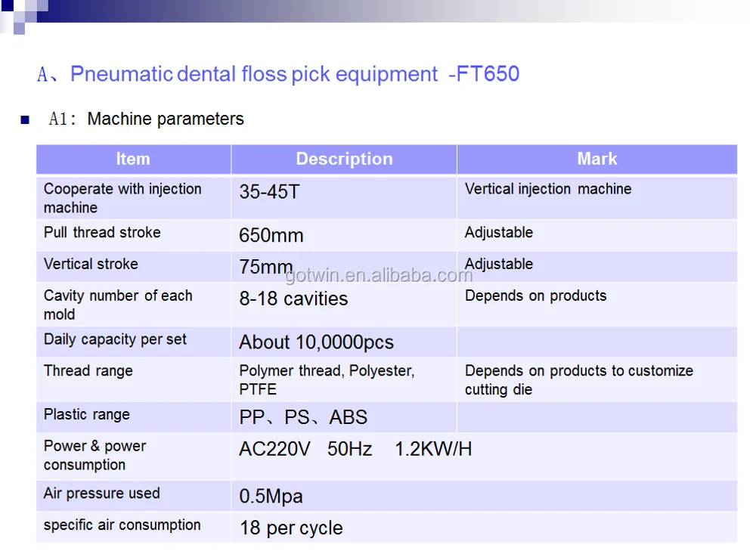Select the "Vertical injection machine" cell
This screenshot has width=756, height=551.
[548, 189]
